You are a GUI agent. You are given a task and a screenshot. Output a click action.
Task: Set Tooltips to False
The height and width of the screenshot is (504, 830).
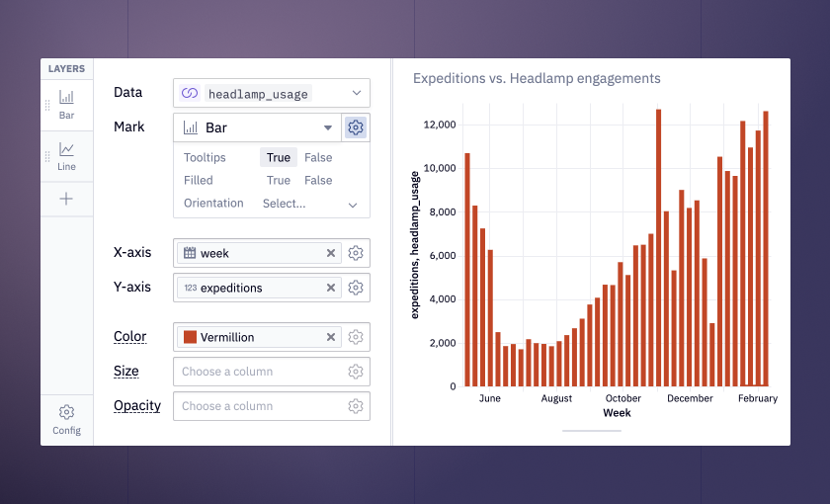coord(318,158)
